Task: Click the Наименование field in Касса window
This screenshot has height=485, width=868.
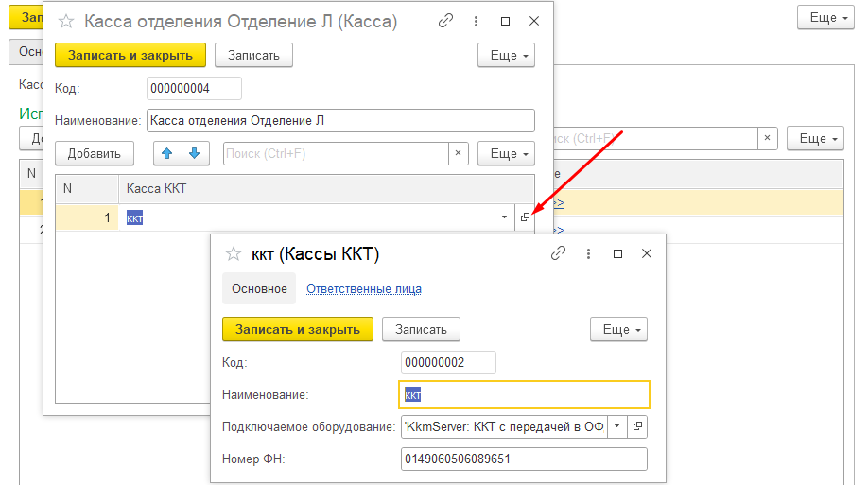Action: point(339,120)
